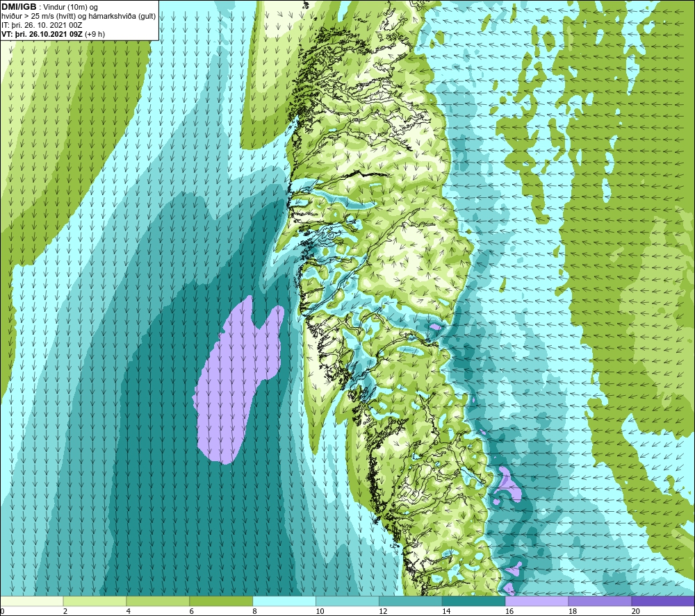Click the light green 2–4 m/s legend swatch
Viewport: 695px width, 616px height.
point(95,601)
